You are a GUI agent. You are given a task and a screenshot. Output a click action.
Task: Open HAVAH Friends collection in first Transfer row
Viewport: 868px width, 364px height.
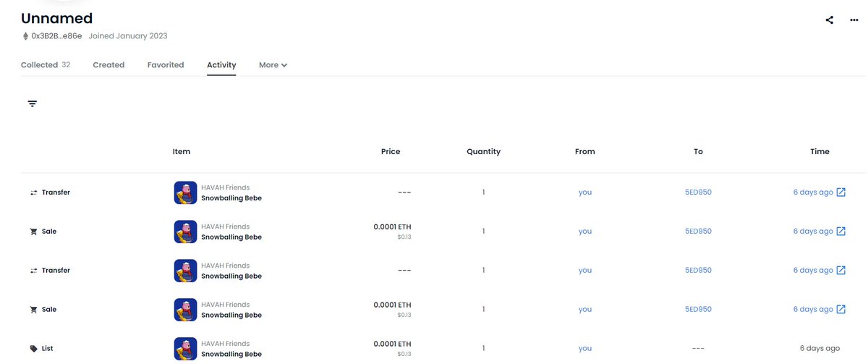click(225, 187)
